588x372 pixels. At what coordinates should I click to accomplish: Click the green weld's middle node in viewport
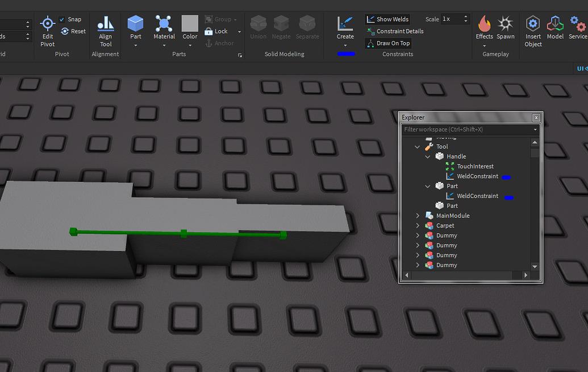coord(184,233)
